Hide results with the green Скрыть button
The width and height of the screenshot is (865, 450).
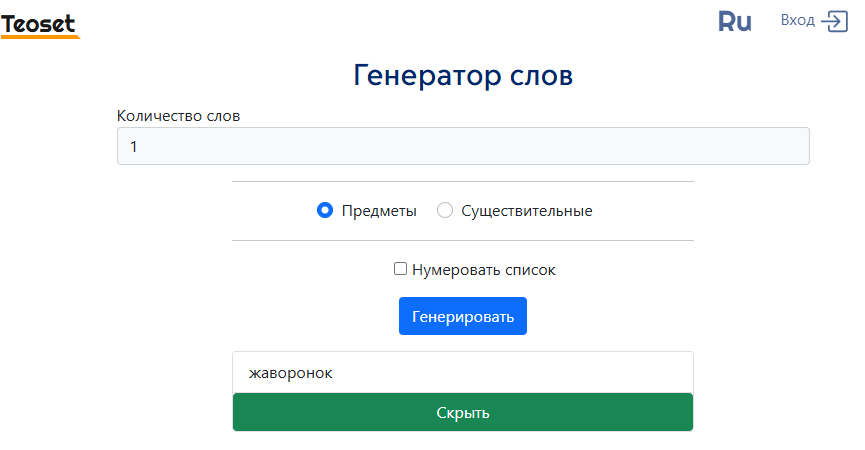point(463,412)
